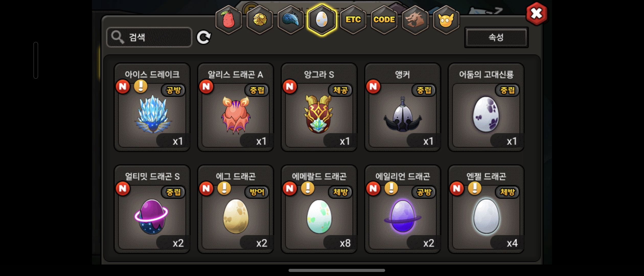This screenshot has height=276, width=644.
Task: Select the 앵커 egg item
Action: [x=402, y=107]
